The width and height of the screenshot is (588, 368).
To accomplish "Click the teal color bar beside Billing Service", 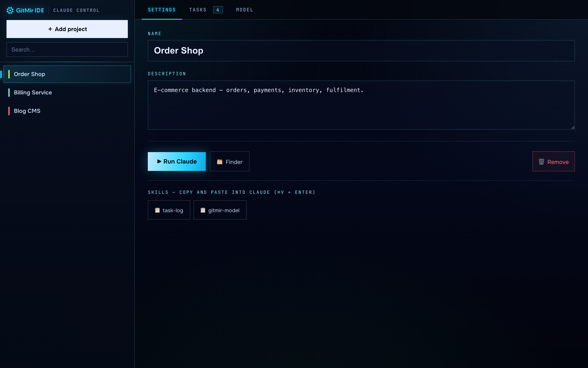I will [9, 92].
